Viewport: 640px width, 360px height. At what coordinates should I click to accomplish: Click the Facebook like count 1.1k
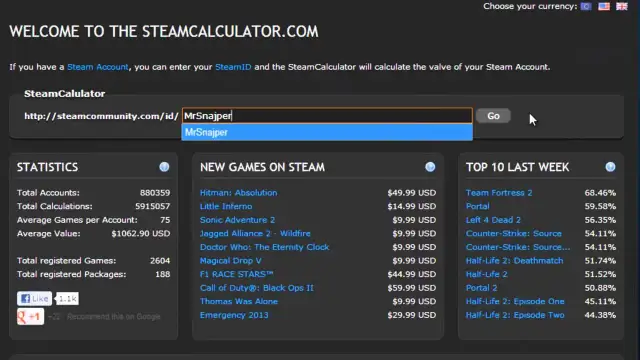[x=67, y=299]
